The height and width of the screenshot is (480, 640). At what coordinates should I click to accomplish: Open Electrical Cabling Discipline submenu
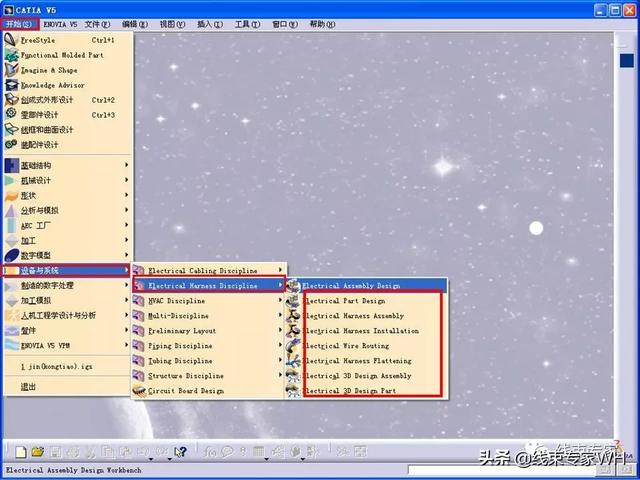(208, 271)
